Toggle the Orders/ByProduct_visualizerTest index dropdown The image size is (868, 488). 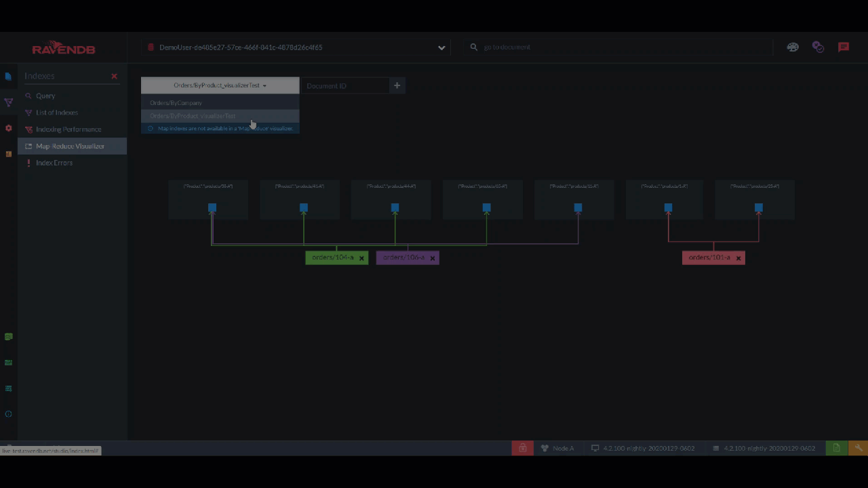click(220, 85)
